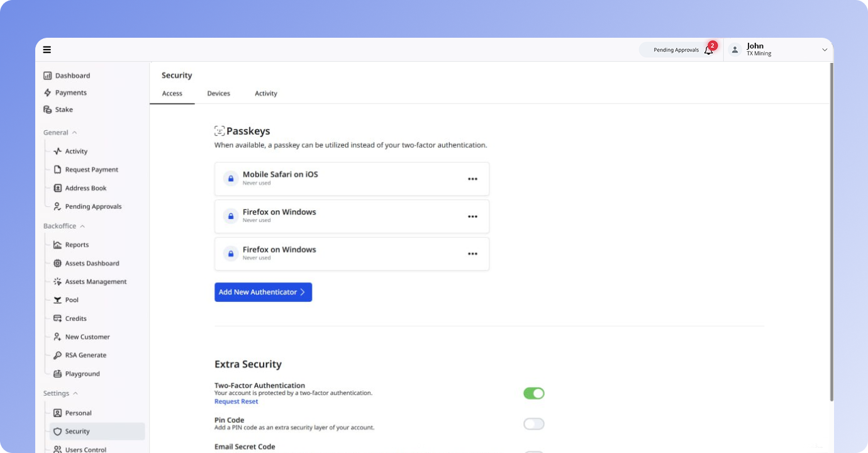Click the Request Reset link
Image resolution: width=868 pixels, height=453 pixels.
[236, 401]
